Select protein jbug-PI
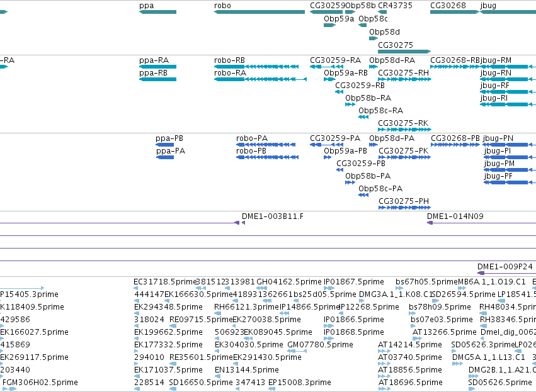This screenshot has height=392, width=536. (510, 157)
